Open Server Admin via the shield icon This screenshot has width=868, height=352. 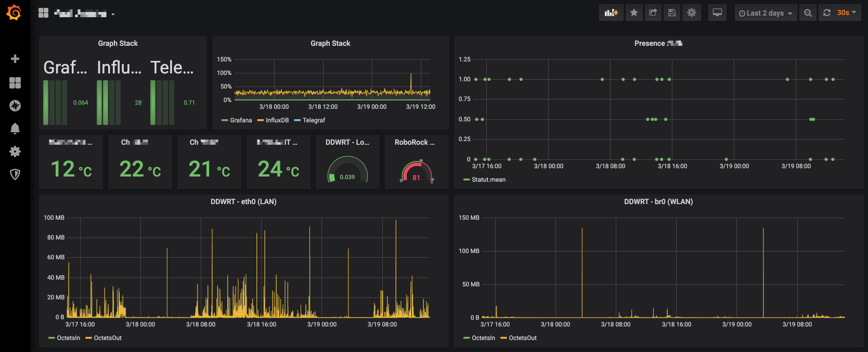click(x=15, y=174)
